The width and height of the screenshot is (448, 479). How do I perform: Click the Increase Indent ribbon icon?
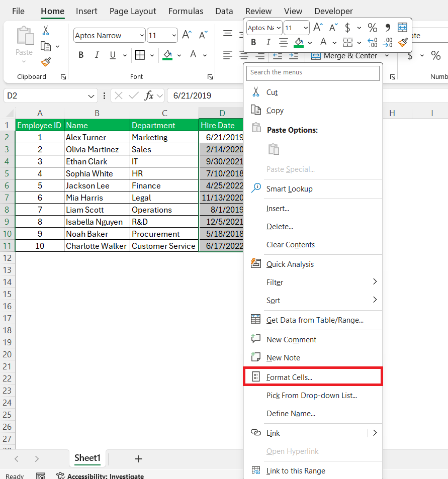point(293,56)
